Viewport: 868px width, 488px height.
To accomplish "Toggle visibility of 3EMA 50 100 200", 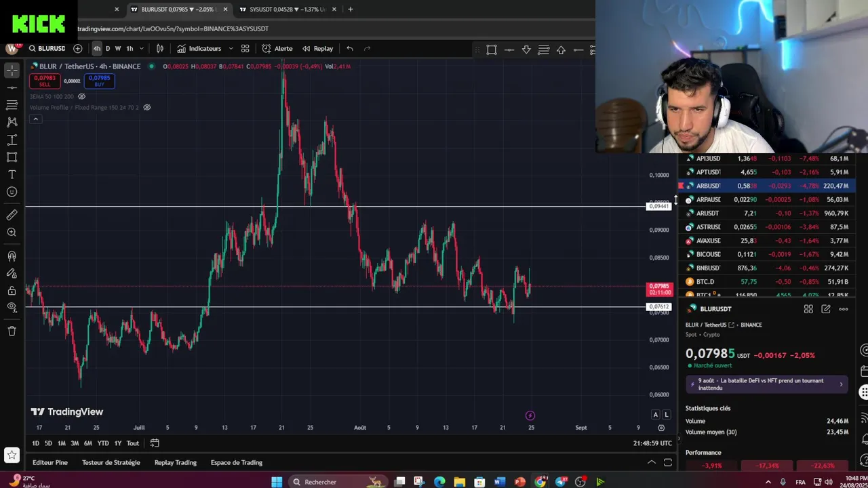I will 82,96.
